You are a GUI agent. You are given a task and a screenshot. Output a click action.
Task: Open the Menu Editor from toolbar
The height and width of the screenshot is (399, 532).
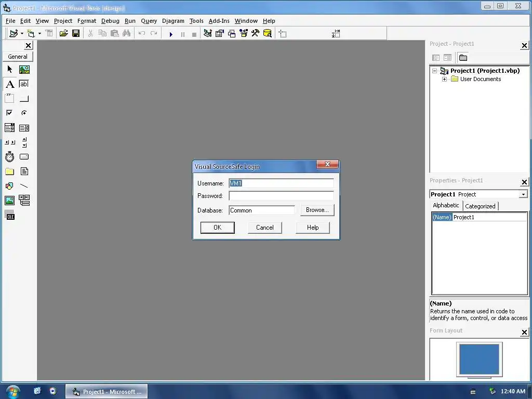pos(49,33)
